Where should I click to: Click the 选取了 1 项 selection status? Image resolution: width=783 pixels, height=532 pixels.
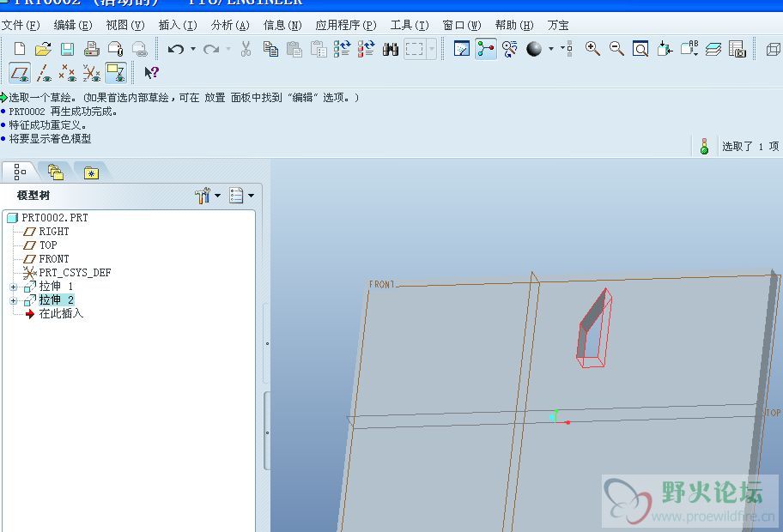(x=750, y=146)
